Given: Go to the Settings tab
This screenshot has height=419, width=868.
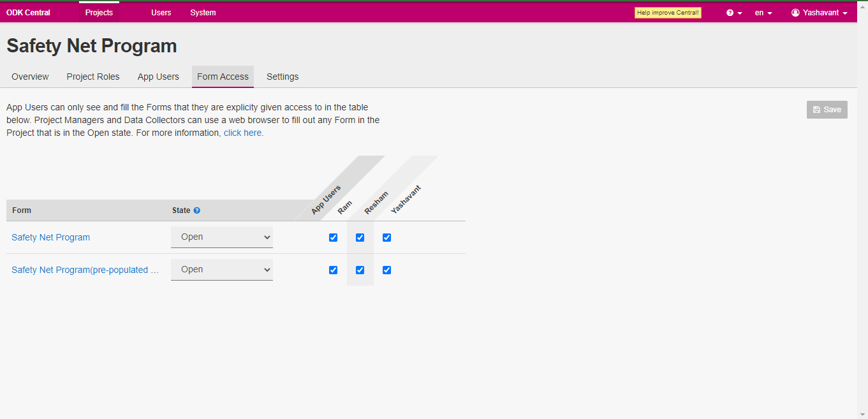Looking at the screenshot, I should (x=283, y=77).
